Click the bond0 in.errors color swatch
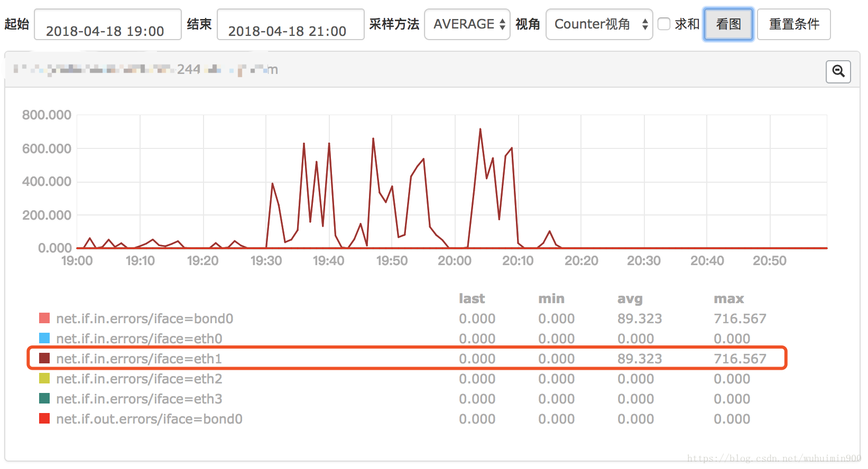The height and width of the screenshot is (469, 868). (x=44, y=318)
